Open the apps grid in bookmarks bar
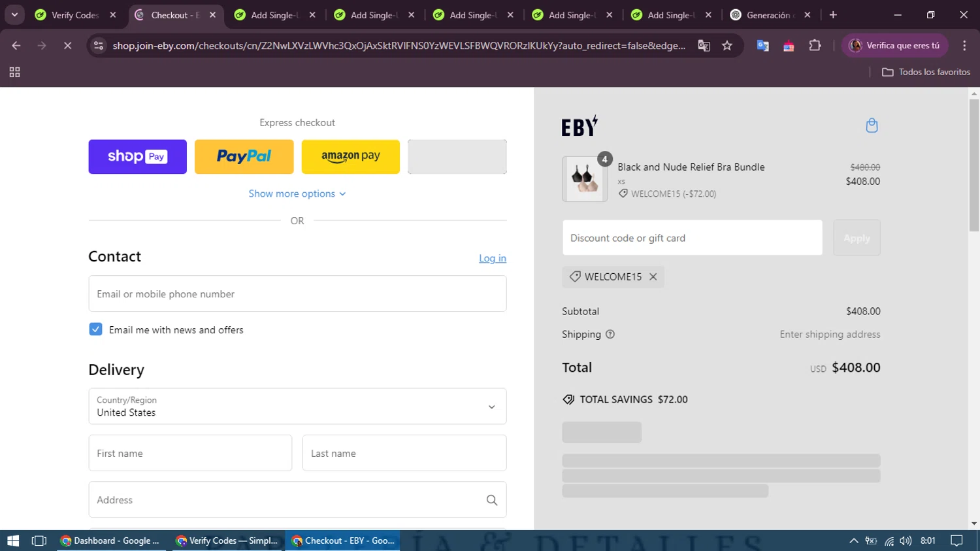Screen dimensions: 980x551 14,72
